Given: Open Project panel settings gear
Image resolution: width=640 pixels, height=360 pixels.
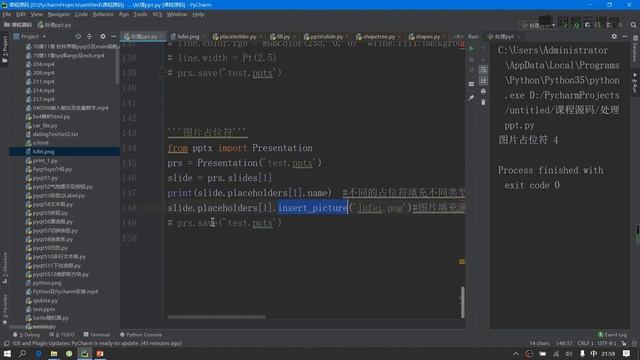Looking at the screenshot, I should coord(102,36).
